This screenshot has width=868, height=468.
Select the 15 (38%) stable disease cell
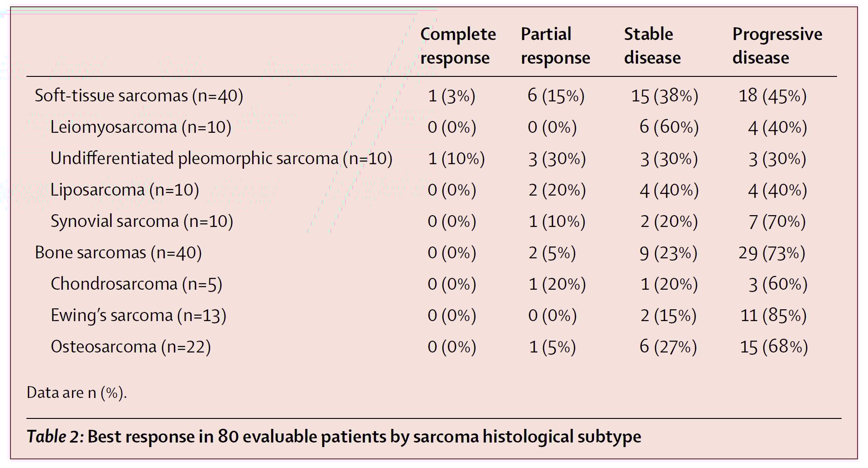664,96
